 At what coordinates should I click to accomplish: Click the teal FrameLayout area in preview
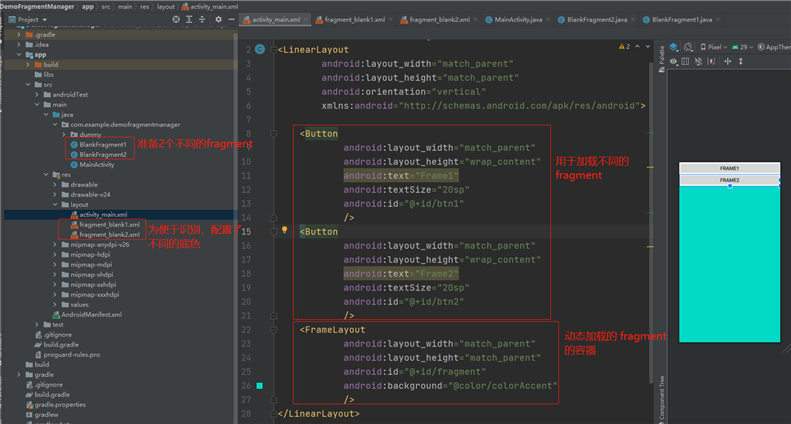pos(729,264)
